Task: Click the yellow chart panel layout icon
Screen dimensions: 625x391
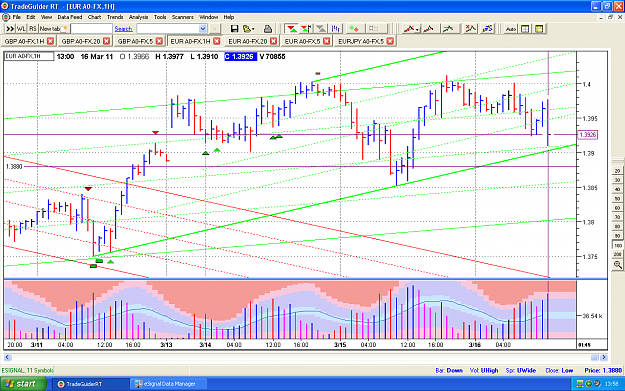Action: click(x=539, y=29)
